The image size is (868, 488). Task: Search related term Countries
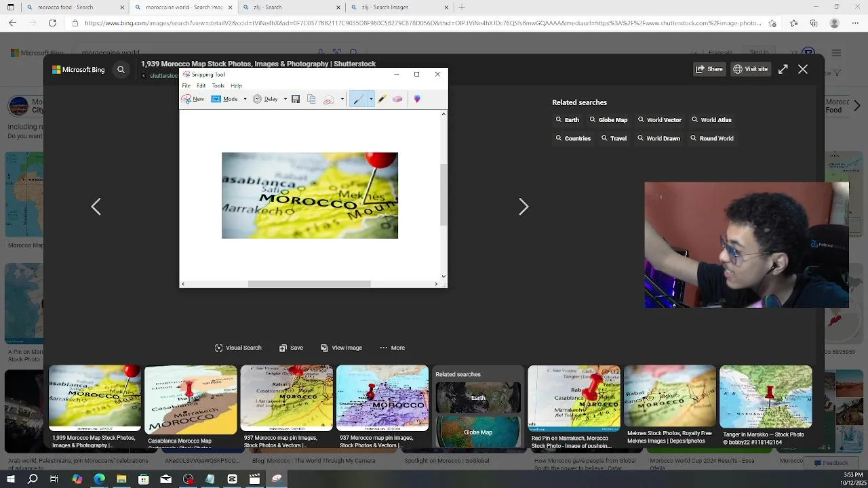coord(573,138)
